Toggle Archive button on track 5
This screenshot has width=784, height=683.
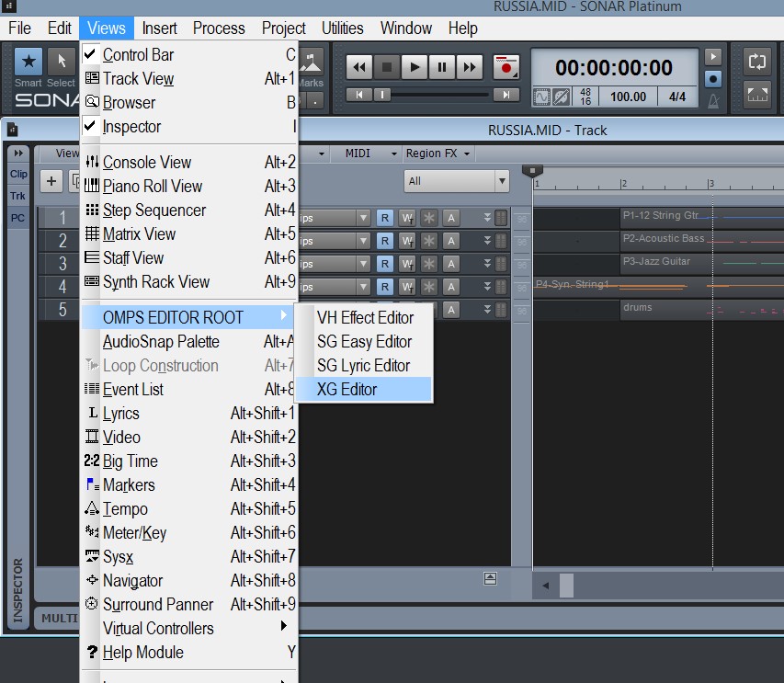pyautogui.click(x=451, y=310)
